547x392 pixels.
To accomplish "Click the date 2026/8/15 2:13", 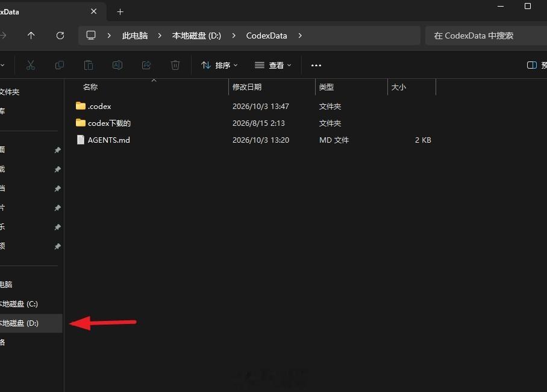I will [258, 123].
